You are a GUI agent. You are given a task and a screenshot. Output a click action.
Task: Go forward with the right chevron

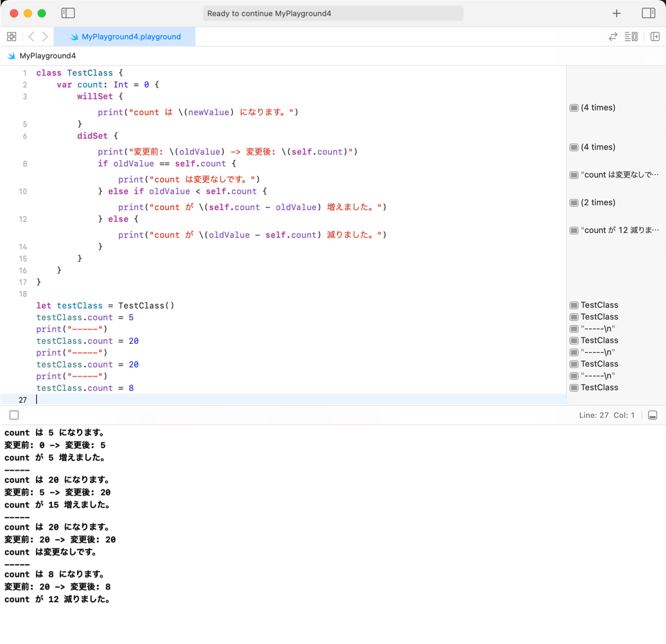[x=45, y=37]
